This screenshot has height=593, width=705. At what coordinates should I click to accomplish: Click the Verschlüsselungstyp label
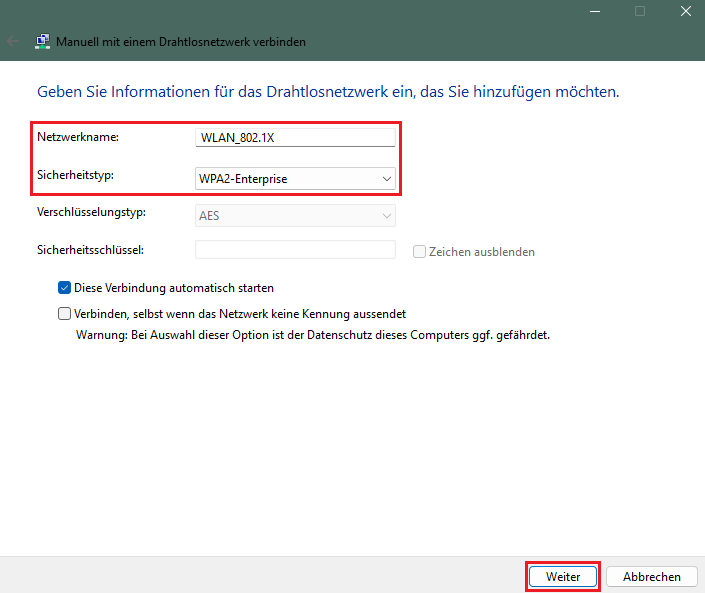(x=91, y=212)
